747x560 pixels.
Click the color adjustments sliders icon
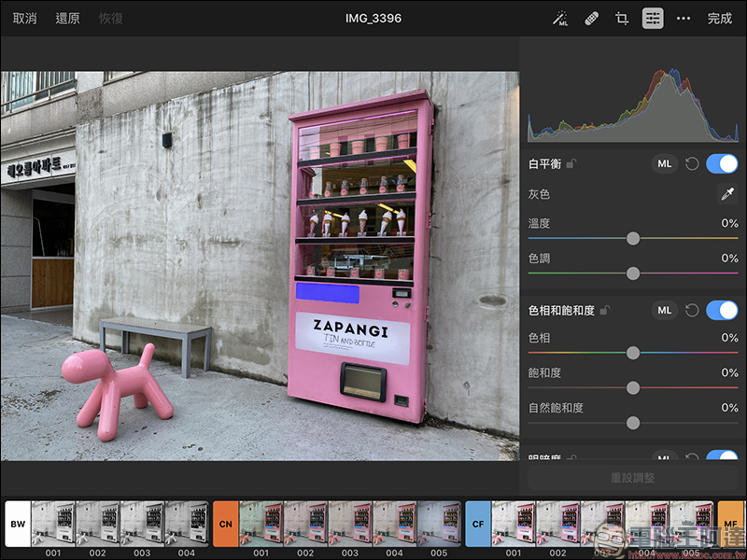click(x=653, y=19)
